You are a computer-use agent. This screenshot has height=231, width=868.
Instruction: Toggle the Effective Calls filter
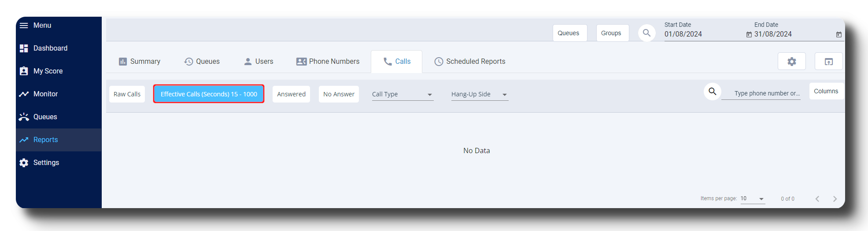click(209, 94)
